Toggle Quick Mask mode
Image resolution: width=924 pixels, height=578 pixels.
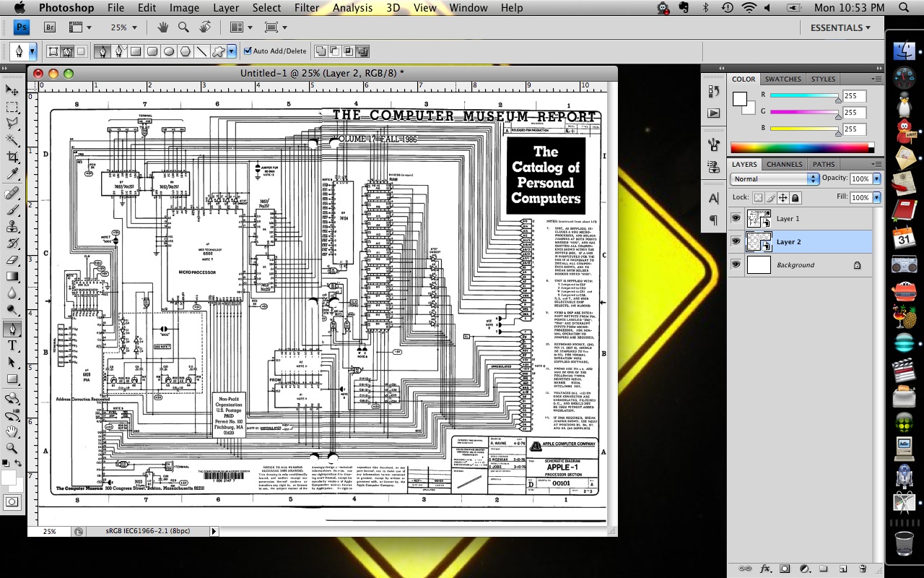12,501
